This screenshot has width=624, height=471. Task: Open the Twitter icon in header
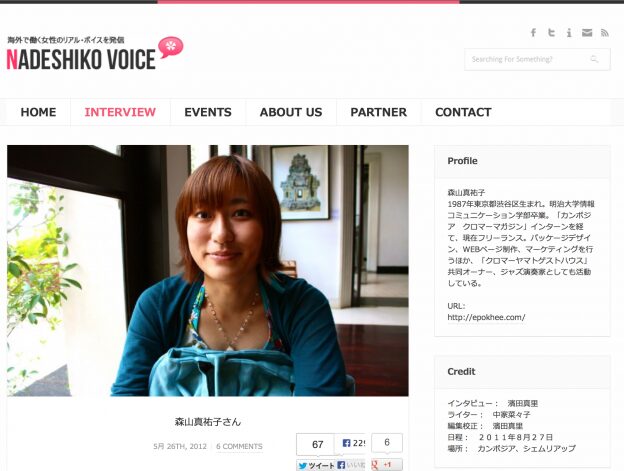[x=551, y=33]
